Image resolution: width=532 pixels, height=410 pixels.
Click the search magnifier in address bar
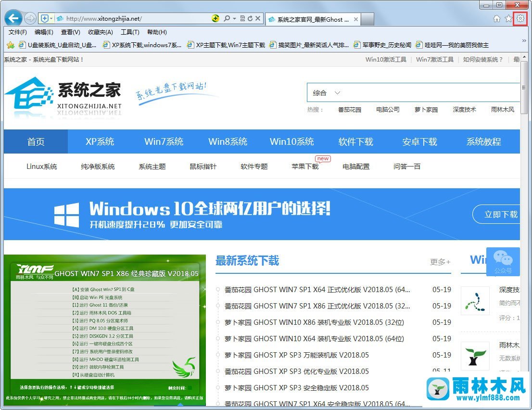[227, 18]
